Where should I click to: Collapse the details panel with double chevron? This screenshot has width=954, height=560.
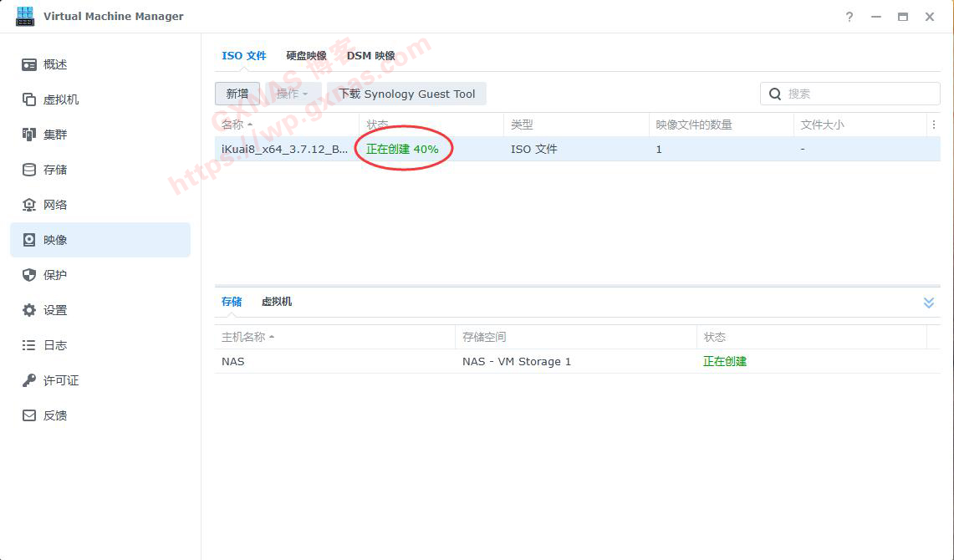(928, 303)
